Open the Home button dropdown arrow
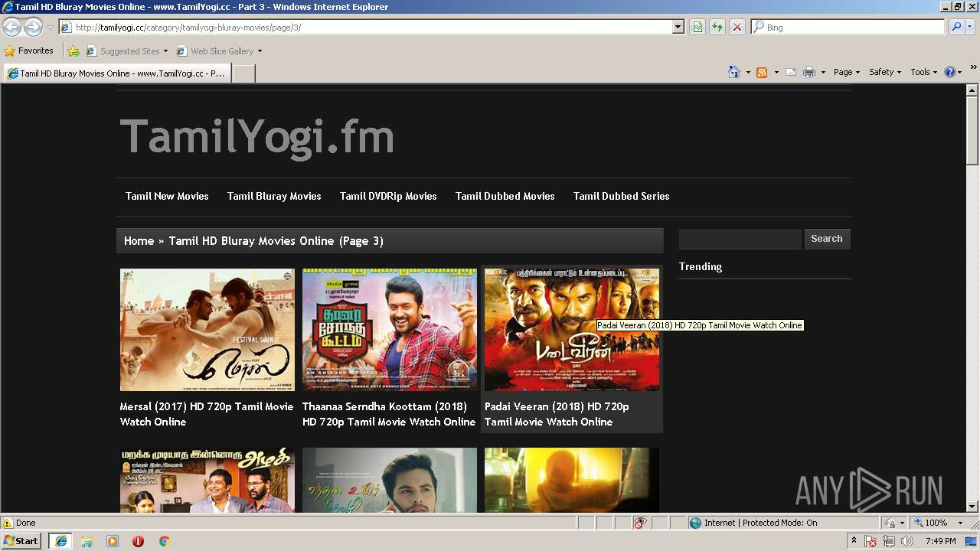 [x=747, y=72]
